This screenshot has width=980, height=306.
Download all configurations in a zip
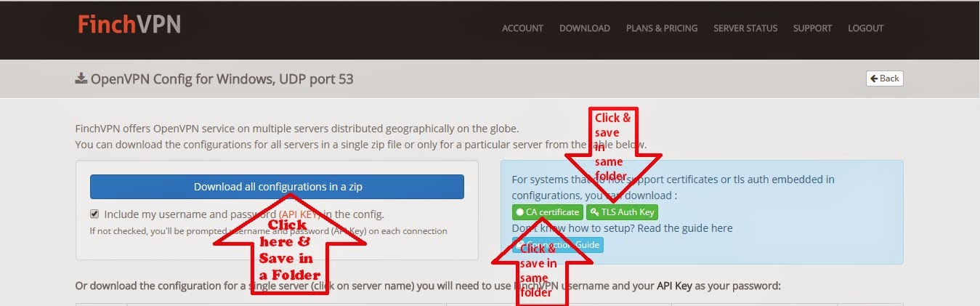(x=277, y=187)
